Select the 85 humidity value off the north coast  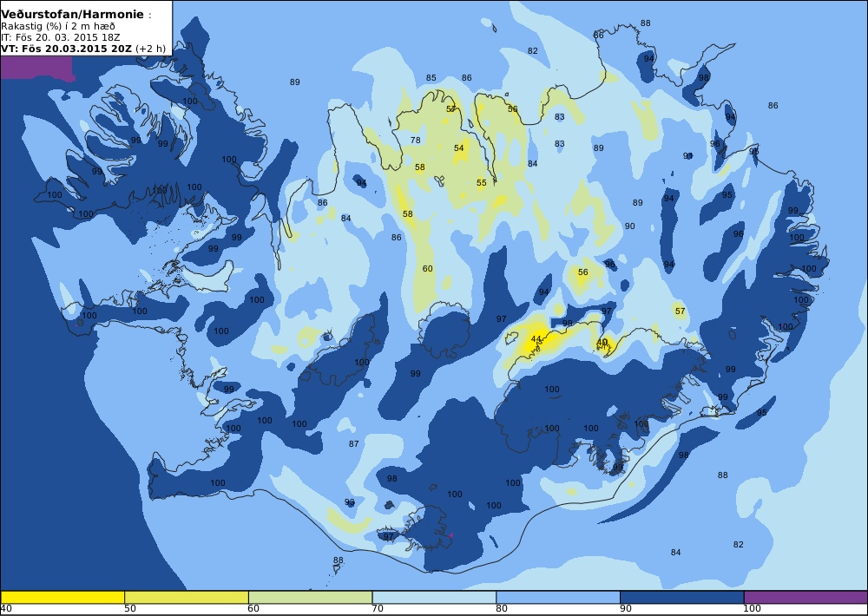pyautogui.click(x=431, y=78)
